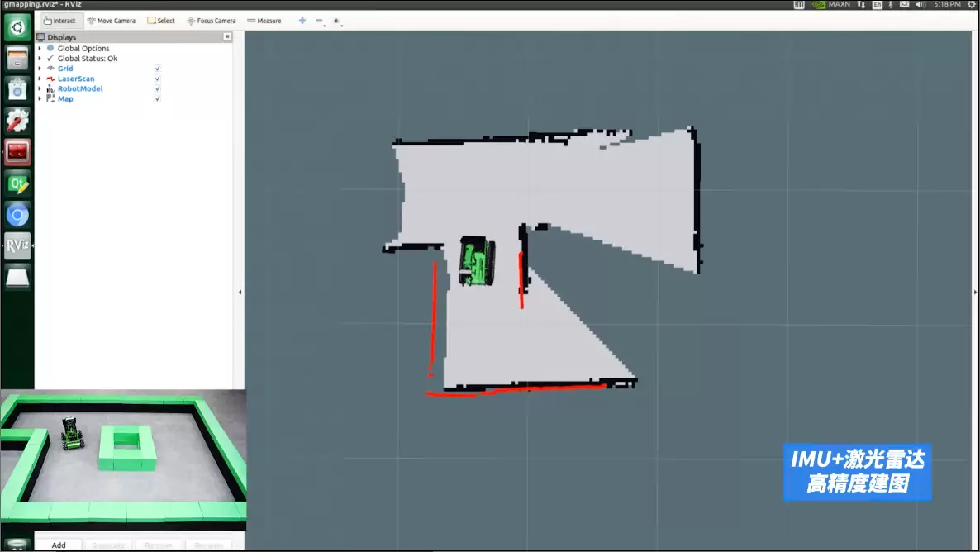Screen dimensions: 980x552
Task: Uncheck the RobotModel display checkbox
Action: tap(158, 88)
